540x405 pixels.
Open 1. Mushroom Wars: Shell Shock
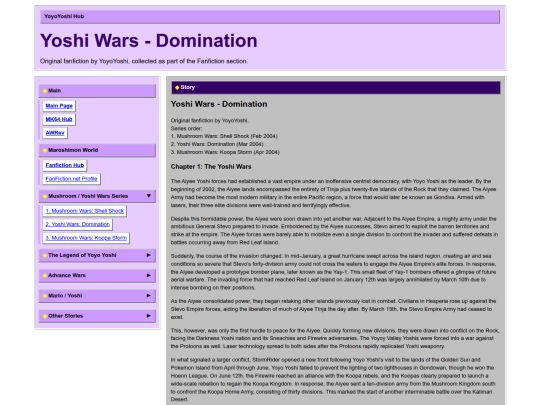[x=84, y=210]
